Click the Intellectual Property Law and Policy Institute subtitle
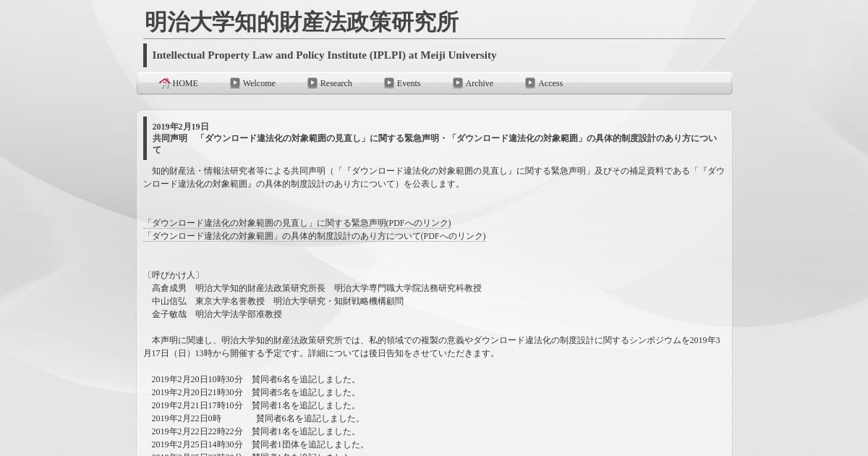 click(x=324, y=55)
